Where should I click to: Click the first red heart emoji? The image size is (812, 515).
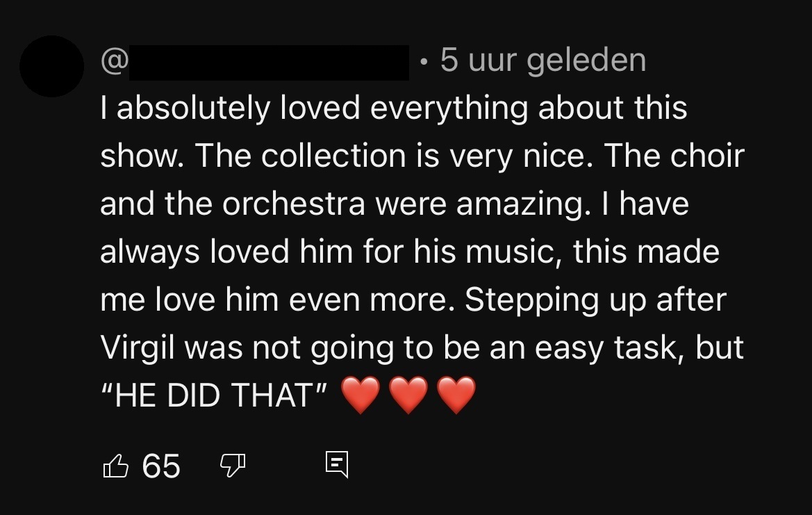[361, 395]
